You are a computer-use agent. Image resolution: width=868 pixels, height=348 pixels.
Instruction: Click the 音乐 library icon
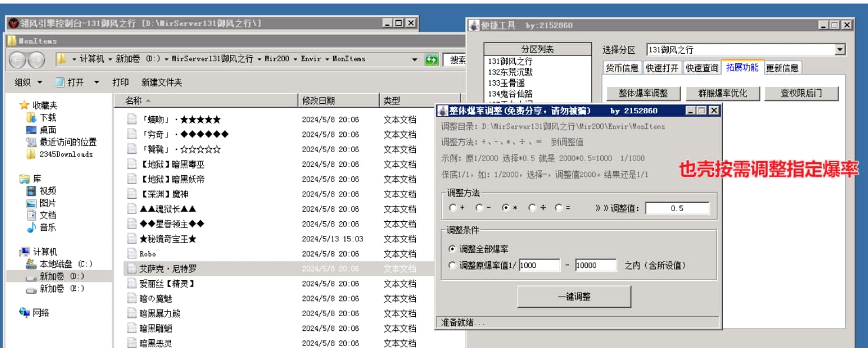click(31, 227)
